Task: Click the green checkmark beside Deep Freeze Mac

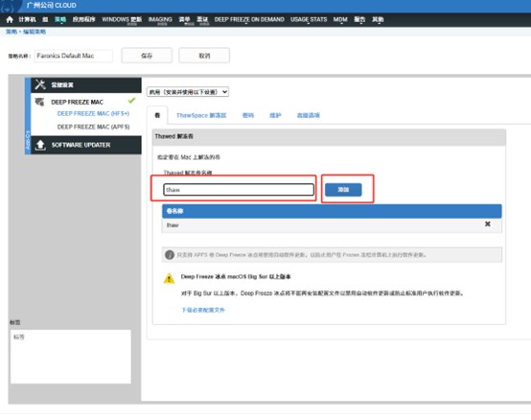Action: tap(131, 101)
